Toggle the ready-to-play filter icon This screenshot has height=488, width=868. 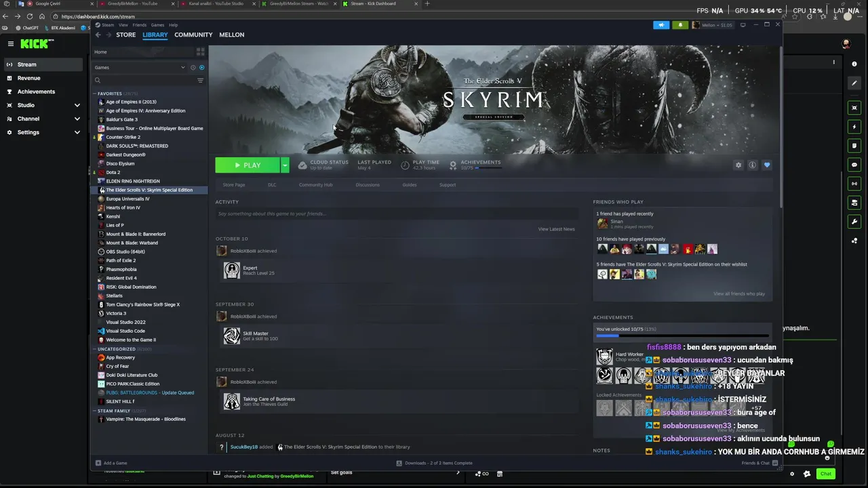(201, 67)
